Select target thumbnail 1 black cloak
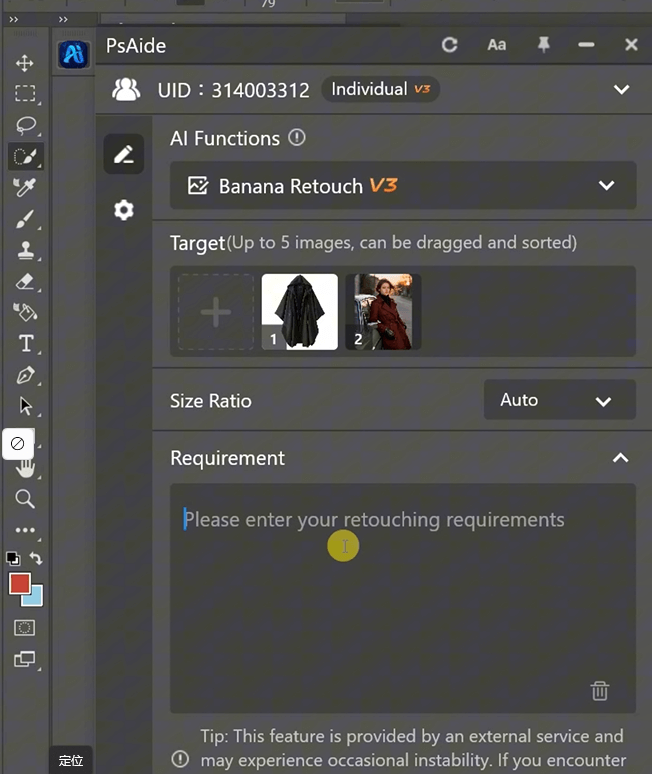This screenshot has height=774, width=652. pos(300,312)
